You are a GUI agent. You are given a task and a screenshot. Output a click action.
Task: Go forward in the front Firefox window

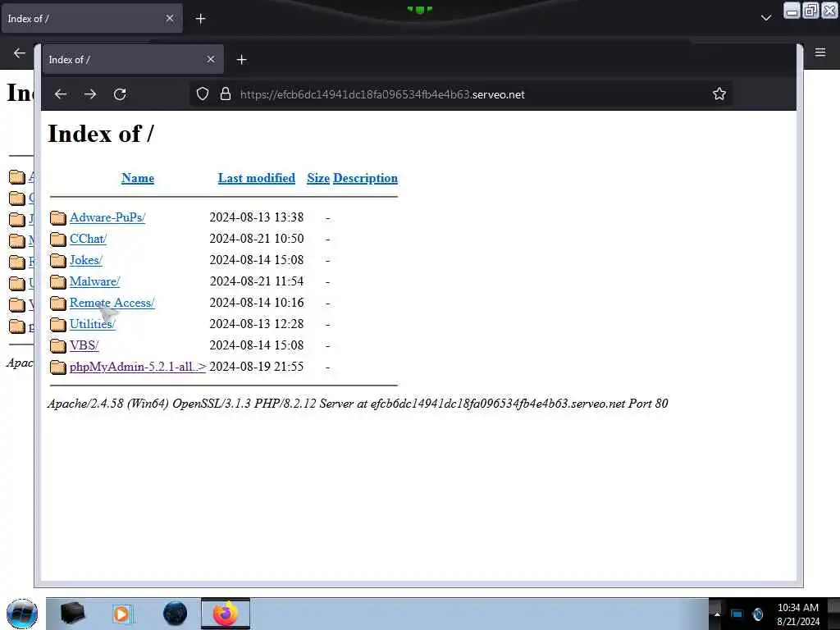click(x=90, y=94)
